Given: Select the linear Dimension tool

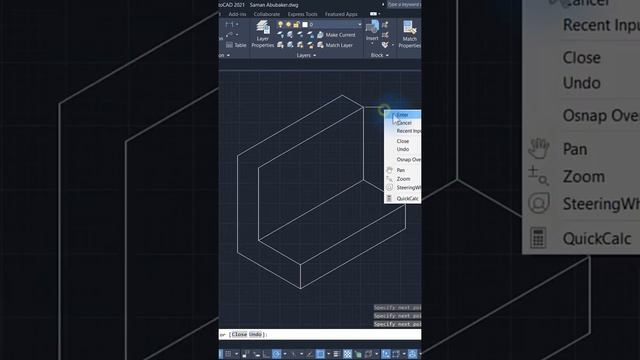Looking at the screenshot, I should (x=229, y=24).
